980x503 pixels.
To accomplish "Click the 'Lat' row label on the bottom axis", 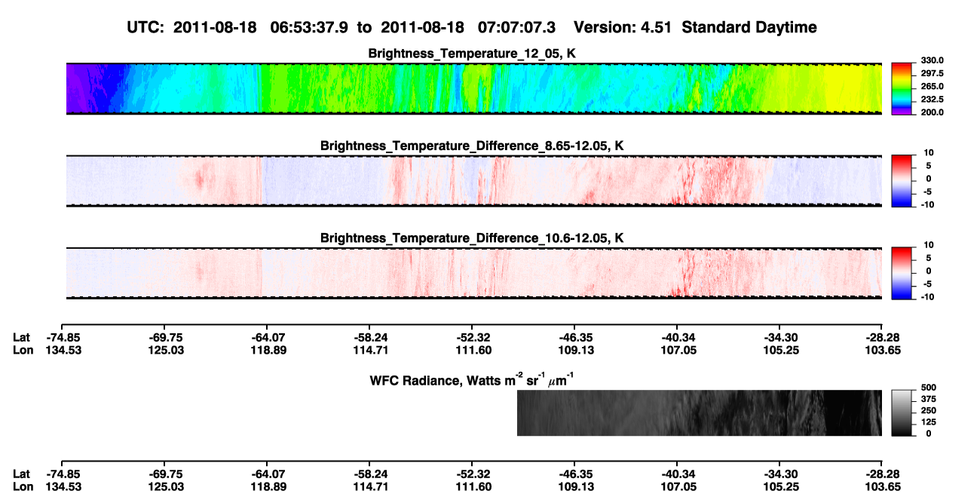I will [x=22, y=474].
